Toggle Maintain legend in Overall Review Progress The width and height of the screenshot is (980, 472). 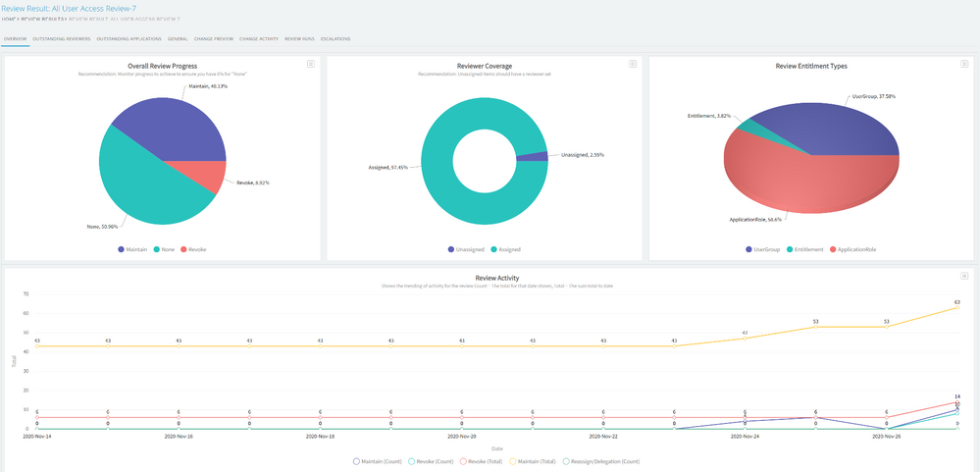coord(131,249)
